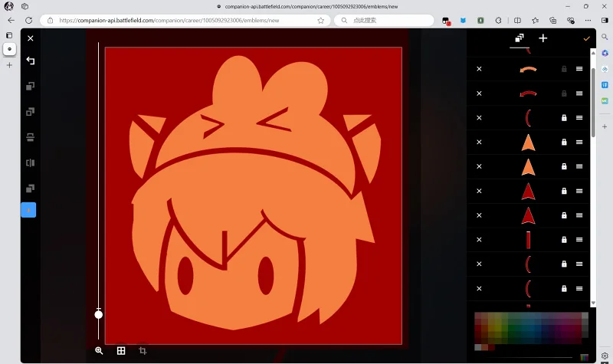Open the split screen browser icon

(517, 21)
